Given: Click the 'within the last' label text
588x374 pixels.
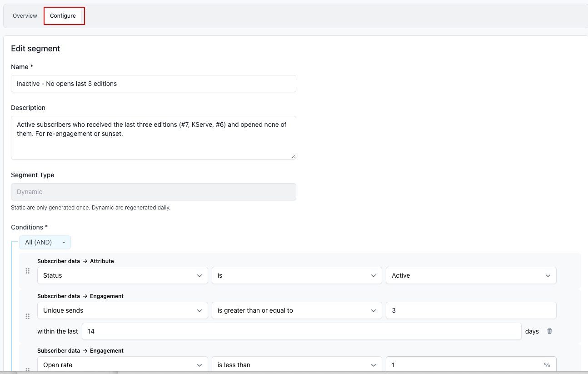Looking at the screenshot, I should click(58, 331).
